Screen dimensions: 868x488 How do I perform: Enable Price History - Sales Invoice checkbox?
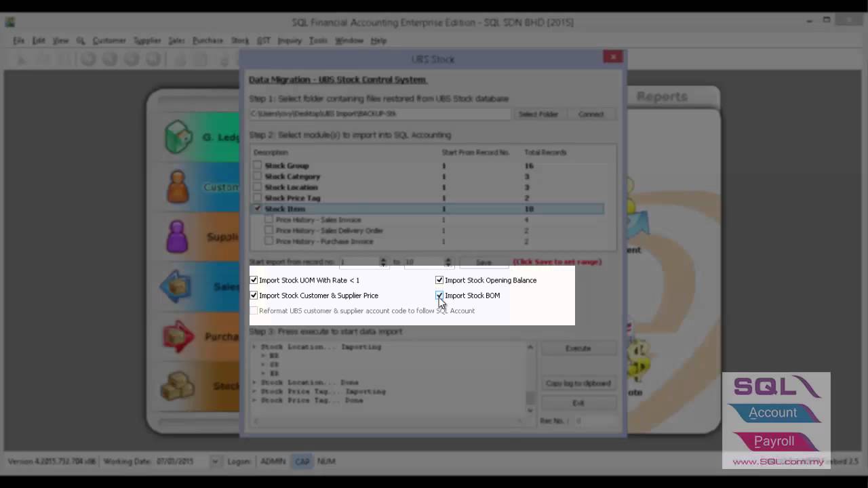click(x=269, y=220)
